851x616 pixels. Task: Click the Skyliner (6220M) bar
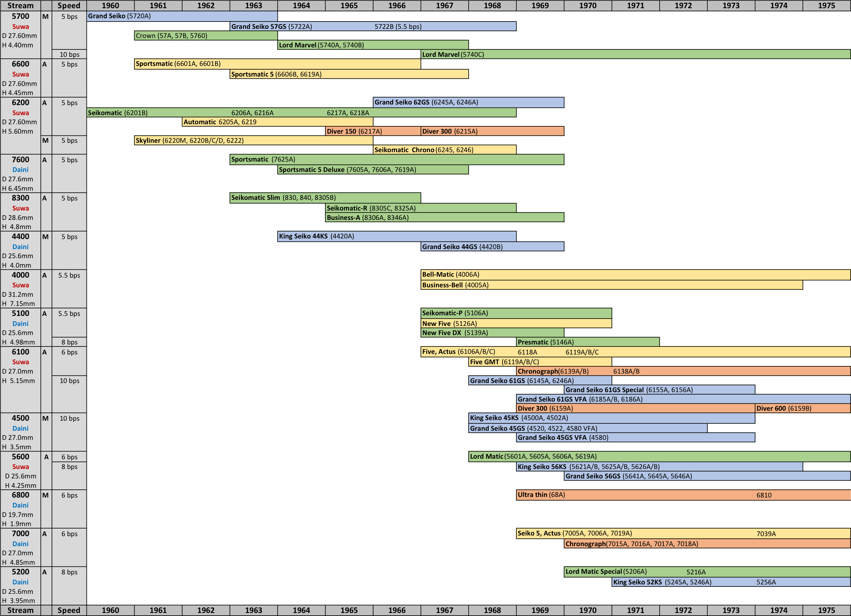[x=254, y=140]
